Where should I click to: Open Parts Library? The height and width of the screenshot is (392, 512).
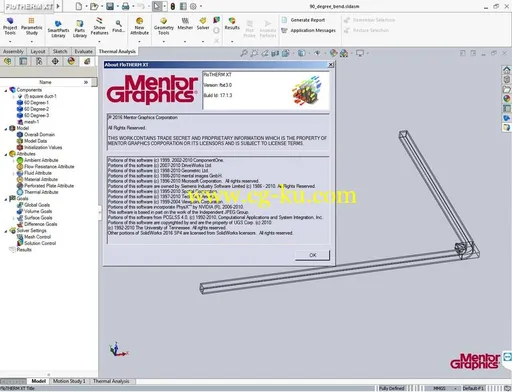tap(80, 29)
